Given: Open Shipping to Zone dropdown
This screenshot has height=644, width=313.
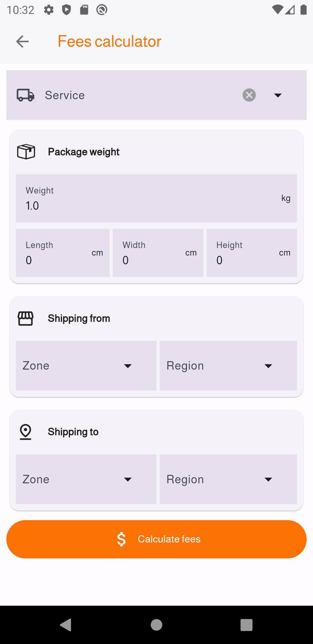Looking at the screenshot, I should coord(86,479).
